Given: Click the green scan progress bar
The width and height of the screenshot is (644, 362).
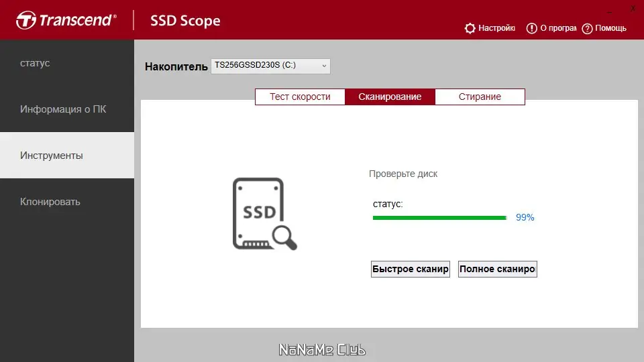Looking at the screenshot, I should (440, 218).
